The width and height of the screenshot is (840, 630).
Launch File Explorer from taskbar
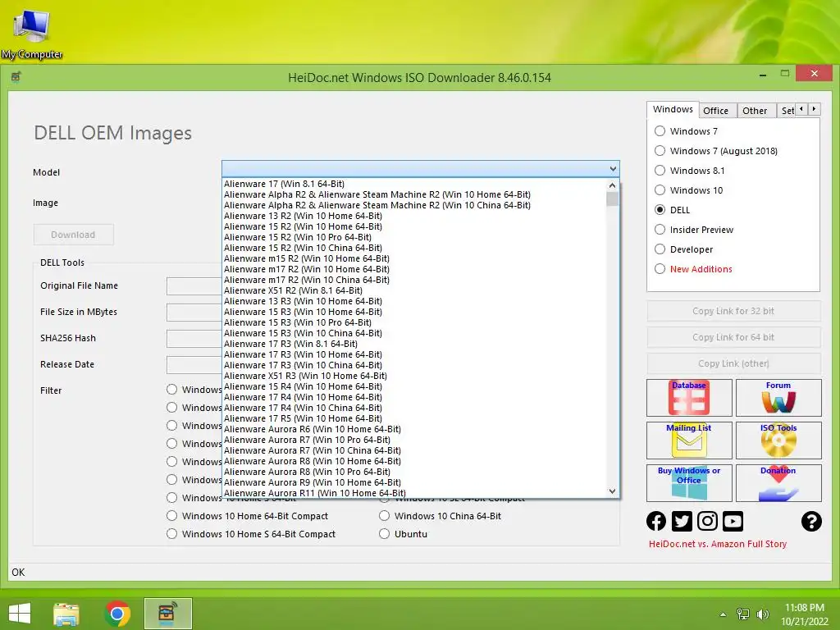[x=66, y=614]
